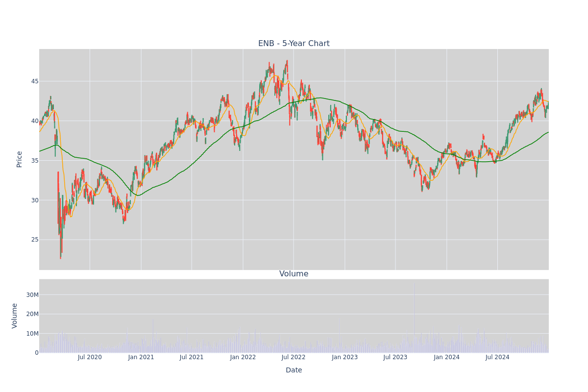This screenshot has width=588, height=392.
Task: Click the 'Price' y-axis label
Action: (20, 159)
